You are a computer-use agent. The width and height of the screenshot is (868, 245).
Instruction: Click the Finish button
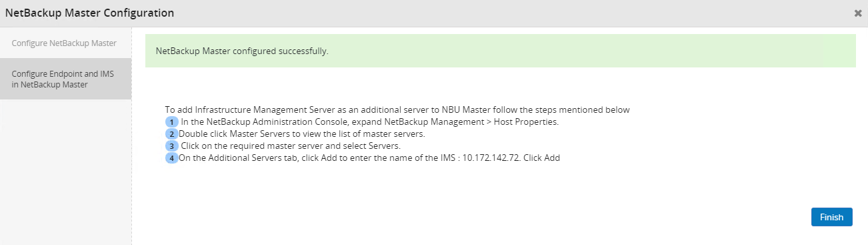[x=831, y=217]
